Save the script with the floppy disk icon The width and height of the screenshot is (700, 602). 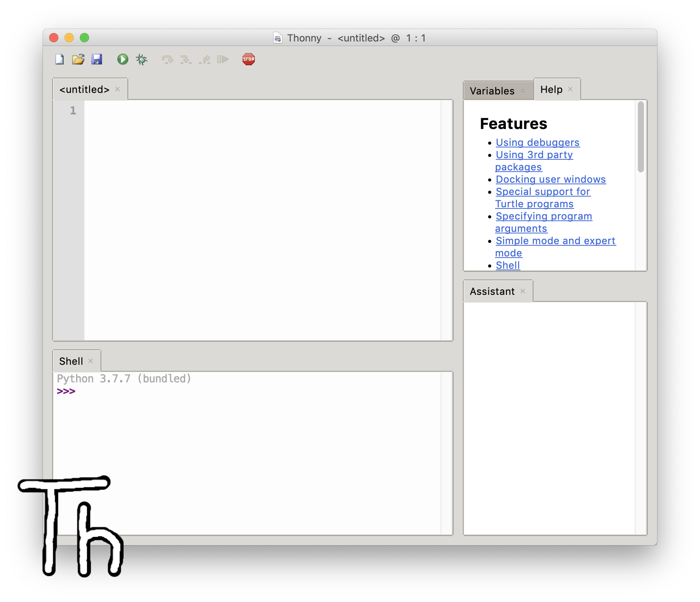(x=97, y=60)
